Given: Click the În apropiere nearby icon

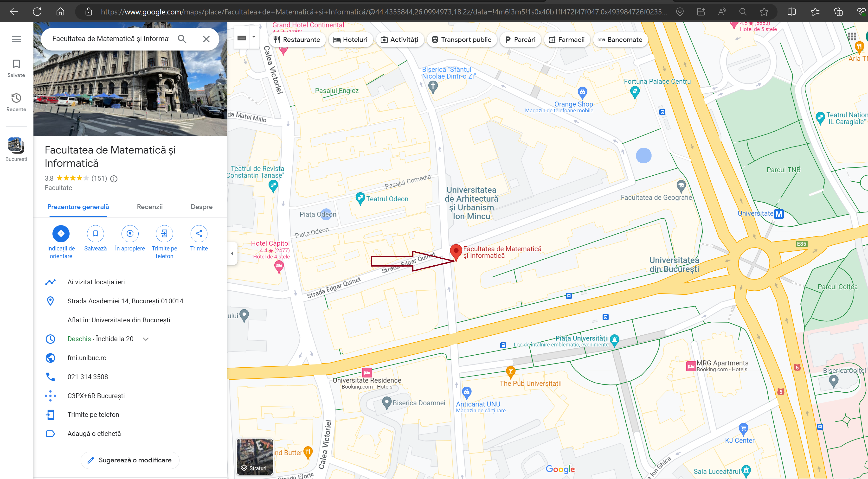Looking at the screenshot, I should 130,233.
